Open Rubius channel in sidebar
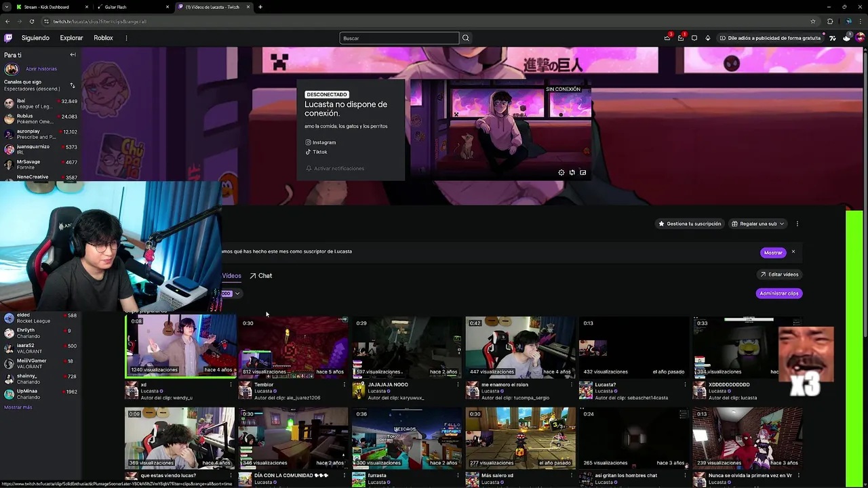This screenshot has height=488, width=868. coord(41,119)
